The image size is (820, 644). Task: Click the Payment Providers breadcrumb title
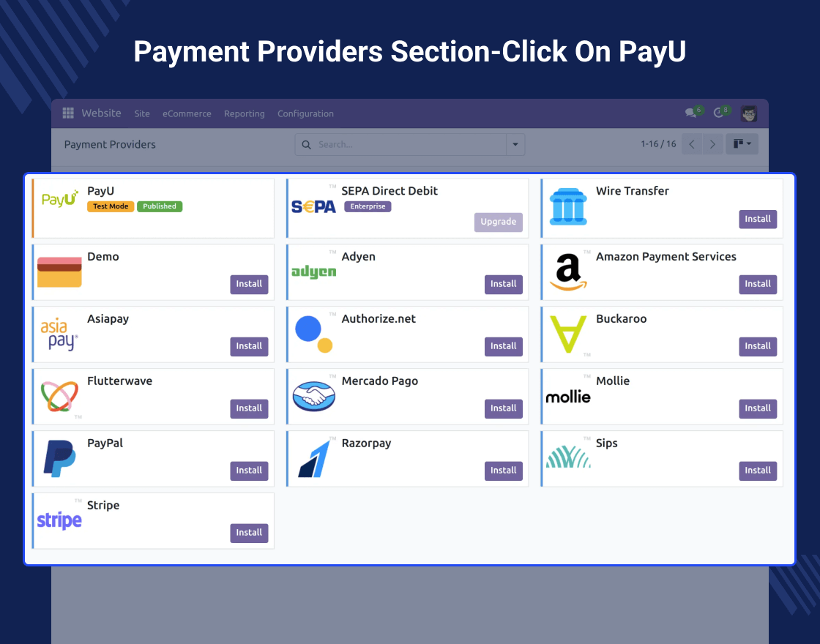(x=110, y=145)
